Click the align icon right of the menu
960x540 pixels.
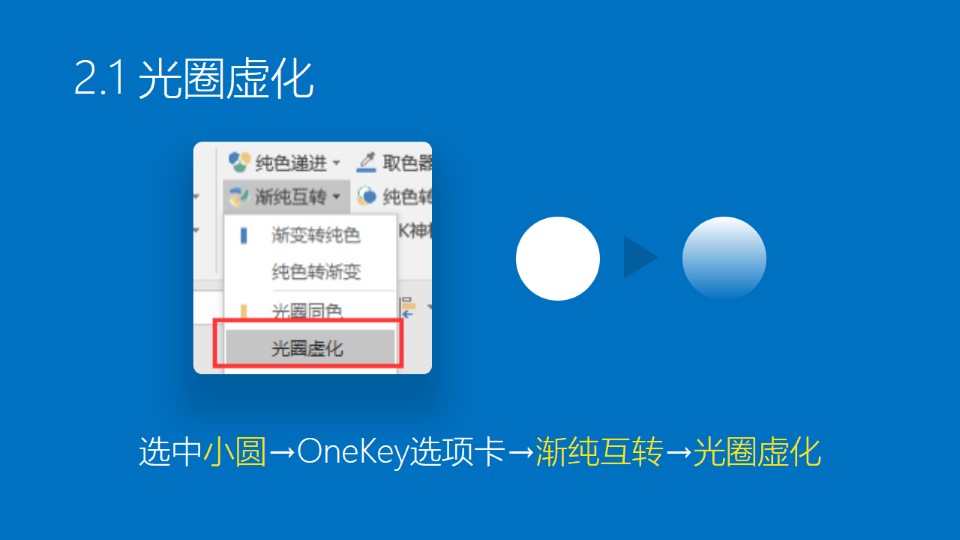408,307
